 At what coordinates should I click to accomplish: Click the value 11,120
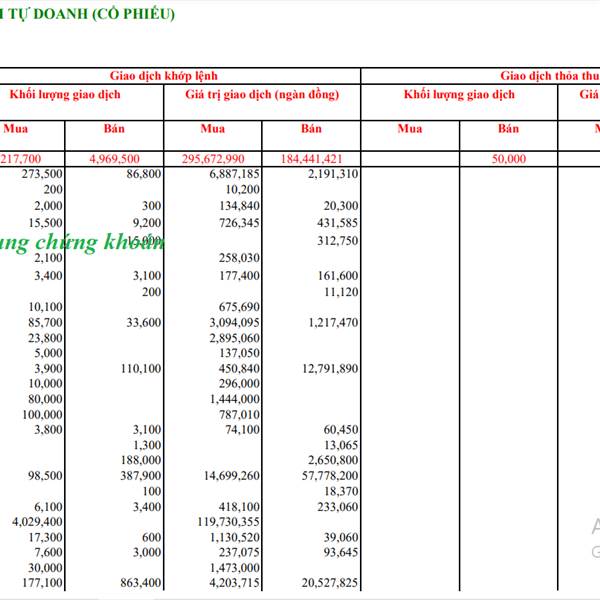[341, 292]
